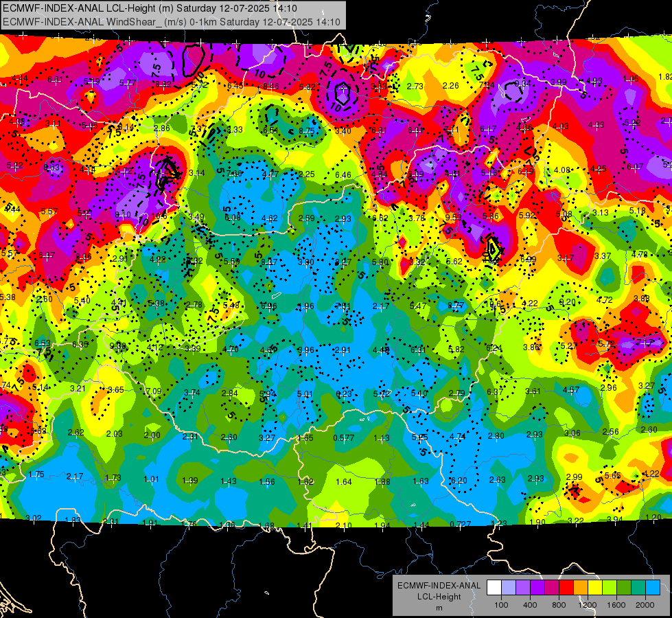This screenshot has width=672, height=618.
Task: Click the wind shear value 3.65
Action: coord(116,390)
